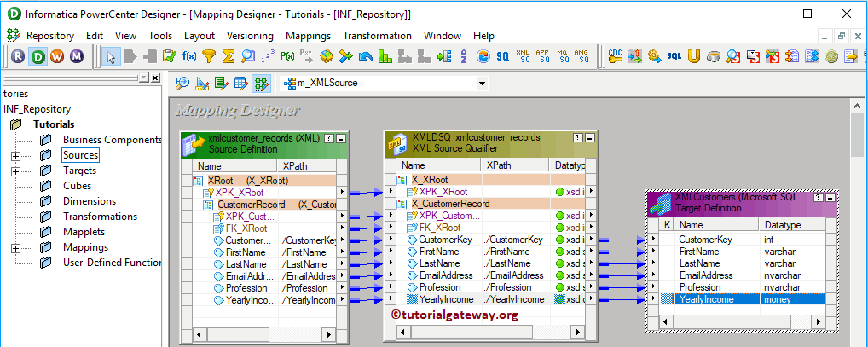Select the Router branching arrows icon

[345, 56]
